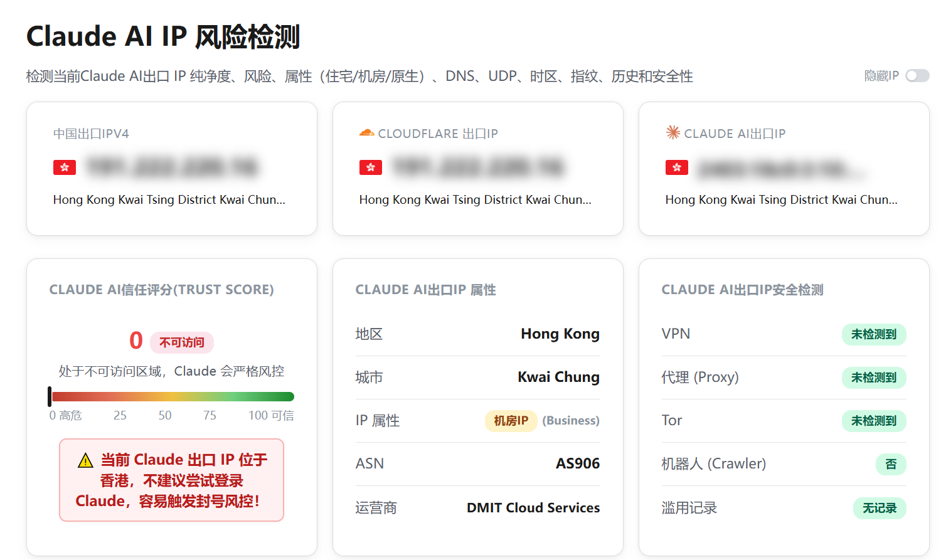941x560 pixels.
Task: Click the blurred IP in Claude AI出口IP card
Action: (x=782, y=169)
